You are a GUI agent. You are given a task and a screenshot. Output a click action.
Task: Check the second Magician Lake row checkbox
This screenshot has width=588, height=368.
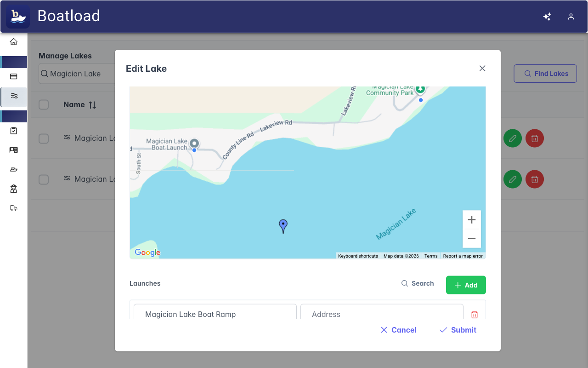click(44, 179)
